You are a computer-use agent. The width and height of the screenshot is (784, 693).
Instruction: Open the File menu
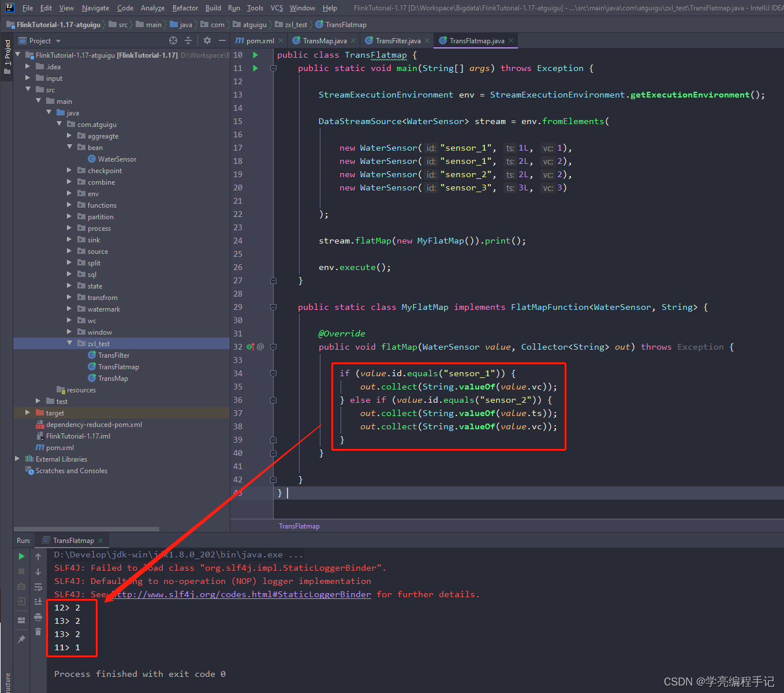(x=28, y=8)
